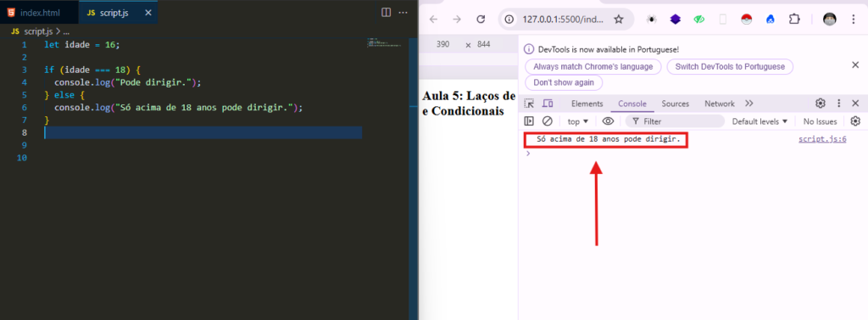The image size is (868, 320).
Task: Click line number 3 in the gutter
Action: (25, 70)
